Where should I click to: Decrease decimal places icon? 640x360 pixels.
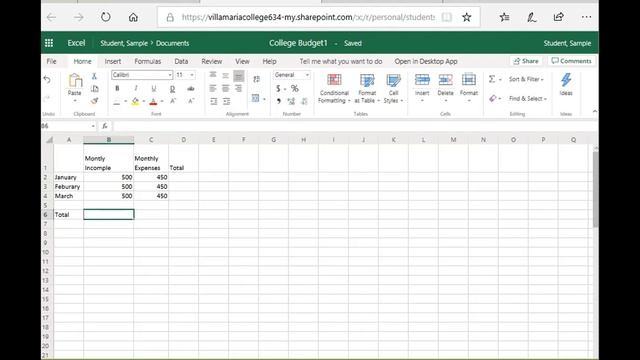pyautogui.click(x=304, y=101)
